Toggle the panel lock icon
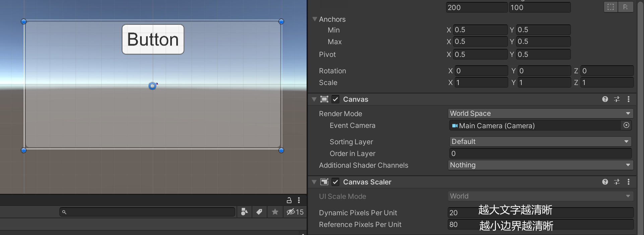Image resolution: width=644 pixels, height=235 pixels. tap(289, 200)
